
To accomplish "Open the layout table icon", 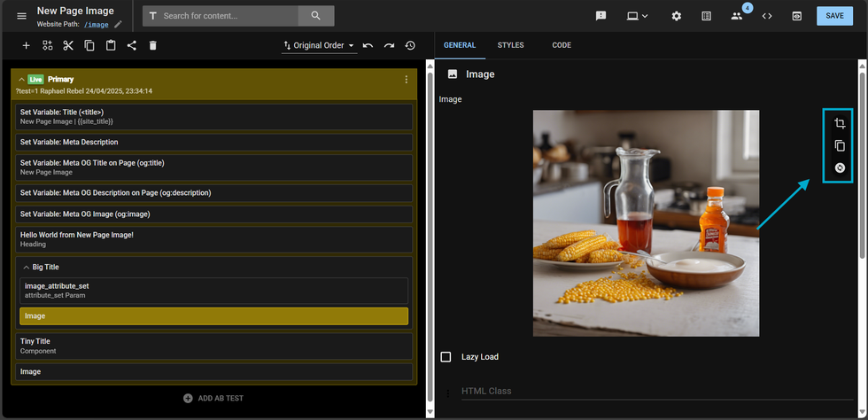I will [707, 16].
